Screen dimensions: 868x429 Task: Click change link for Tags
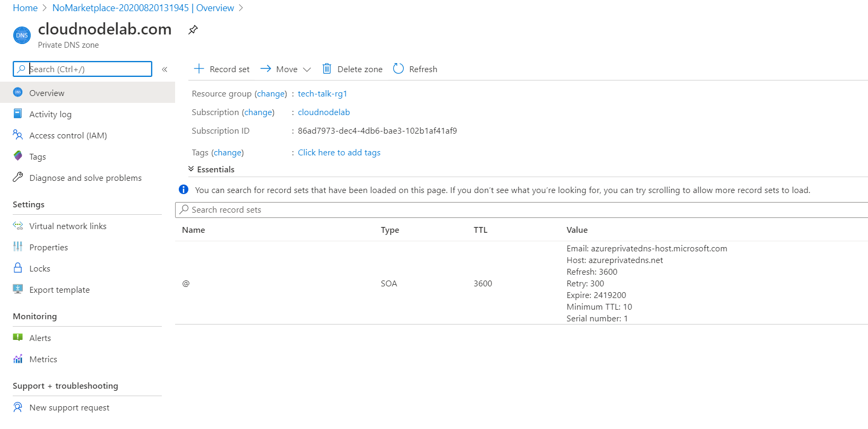tap(228, 152)
